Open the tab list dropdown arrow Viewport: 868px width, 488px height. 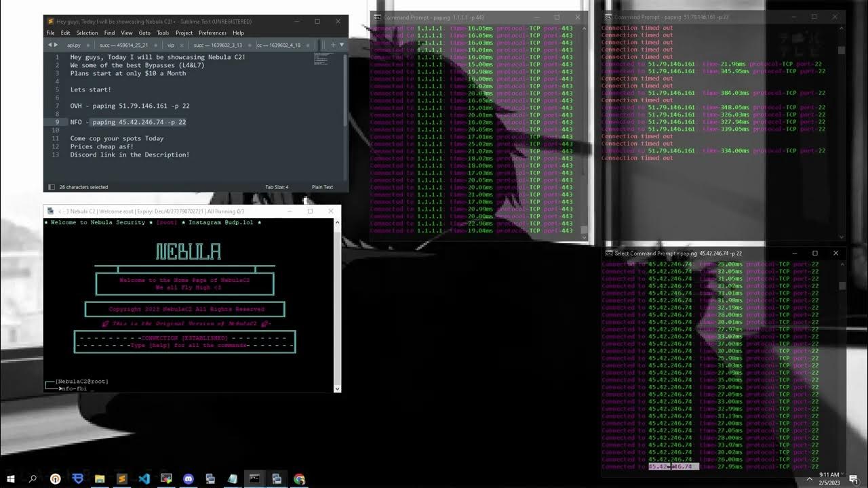(341, 45)
